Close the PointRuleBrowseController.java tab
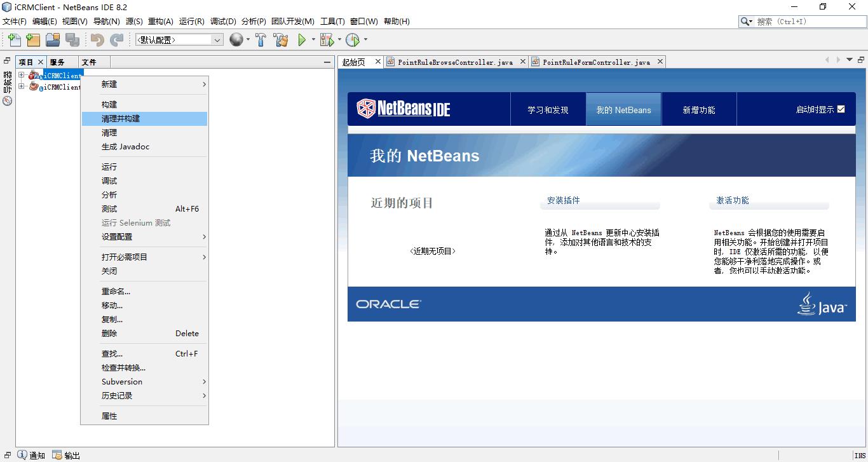Viewport: 868px width, 462px height. [523, 62]
